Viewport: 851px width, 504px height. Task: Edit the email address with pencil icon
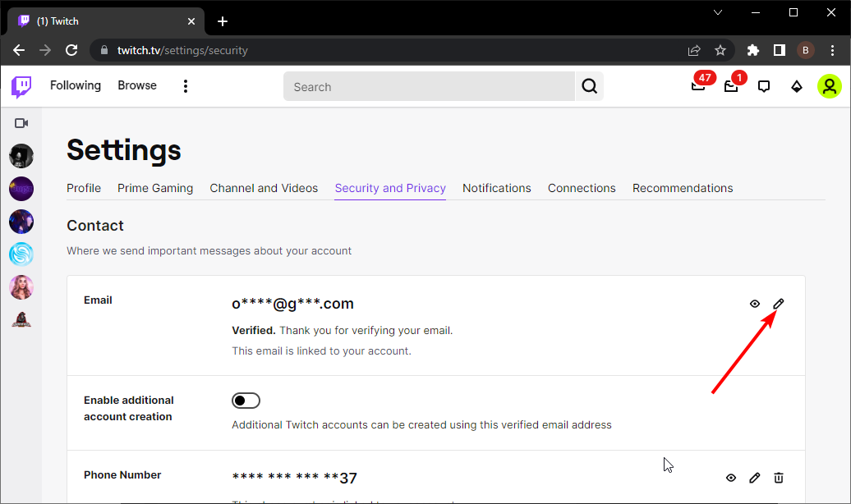point(779,304)
